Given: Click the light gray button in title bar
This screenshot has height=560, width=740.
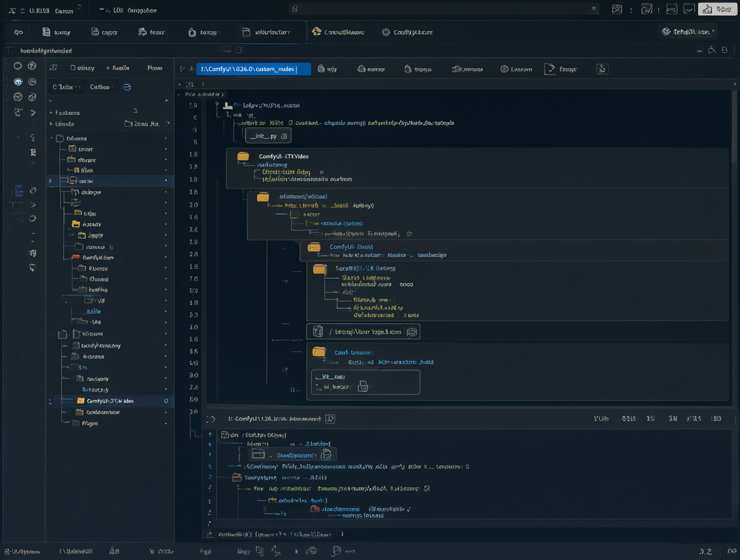Looking at the screenshot, I should [717, 9].
